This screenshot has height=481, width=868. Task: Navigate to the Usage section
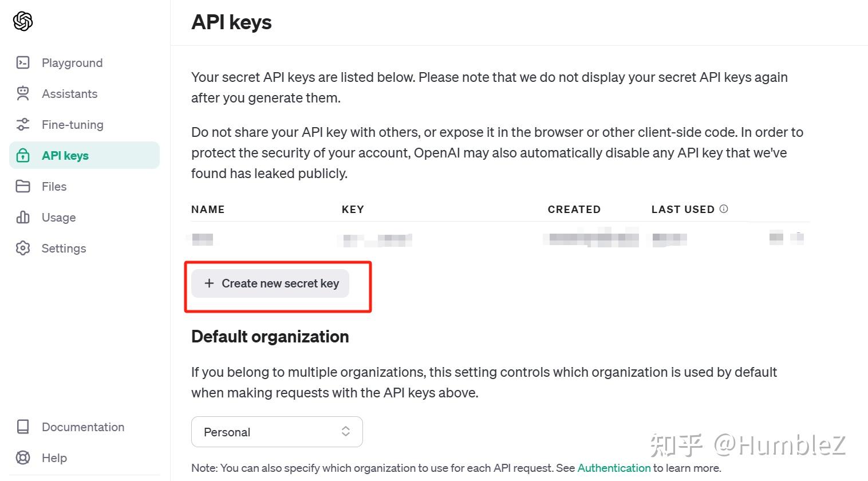[x=58, y=217]
